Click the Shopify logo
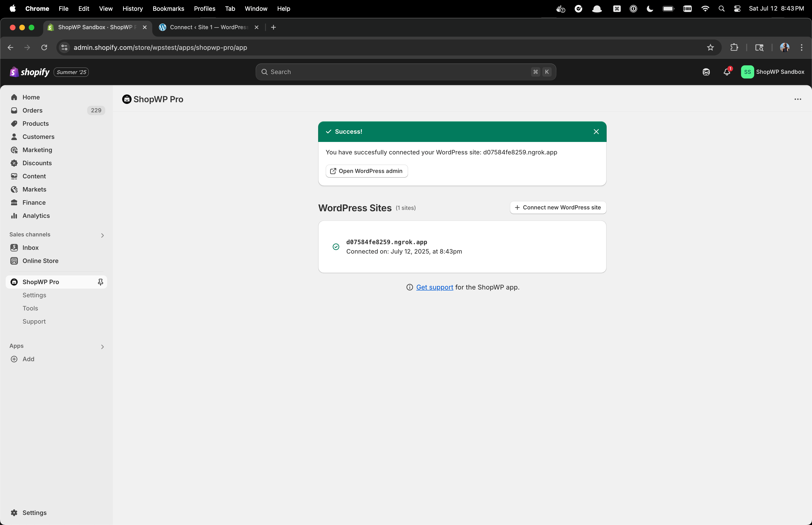Screen dimensions: 812x525 tap(30, 72)
